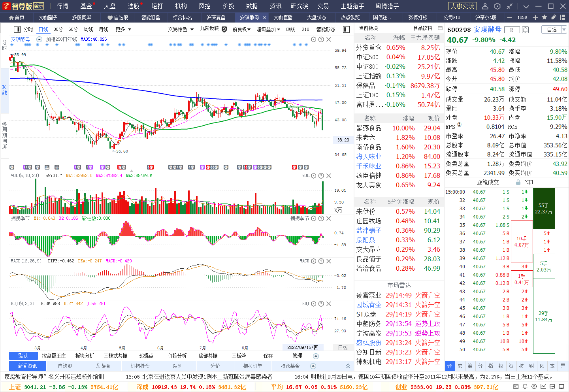
Task: Toggle 智能形态 pattern recognition
Action: (326, 29)
